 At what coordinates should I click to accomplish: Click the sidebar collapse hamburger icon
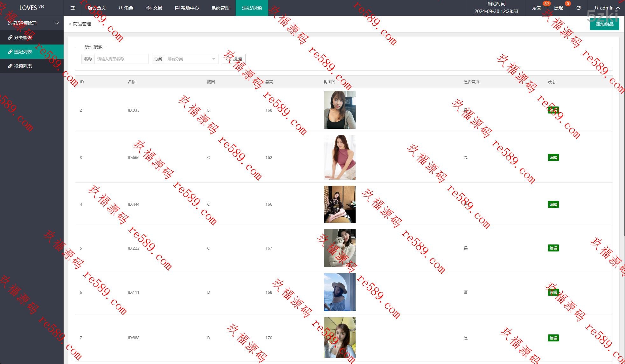coord(73,8)
